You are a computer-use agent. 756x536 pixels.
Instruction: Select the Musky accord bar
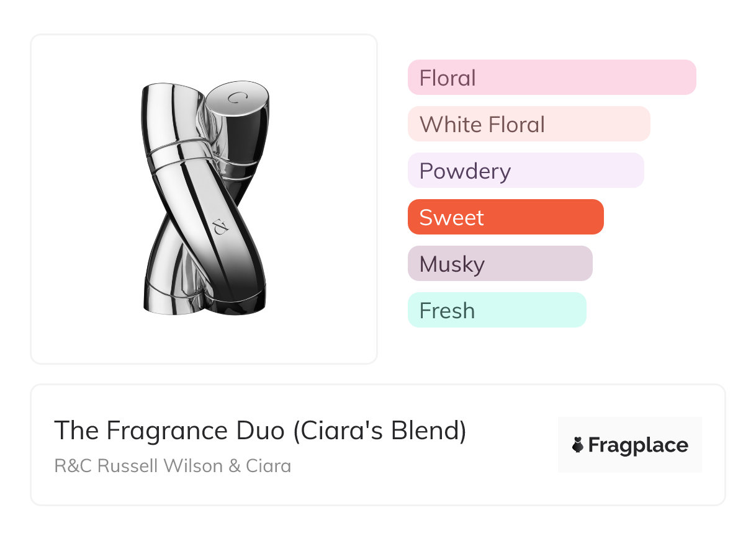coord(500,264)
